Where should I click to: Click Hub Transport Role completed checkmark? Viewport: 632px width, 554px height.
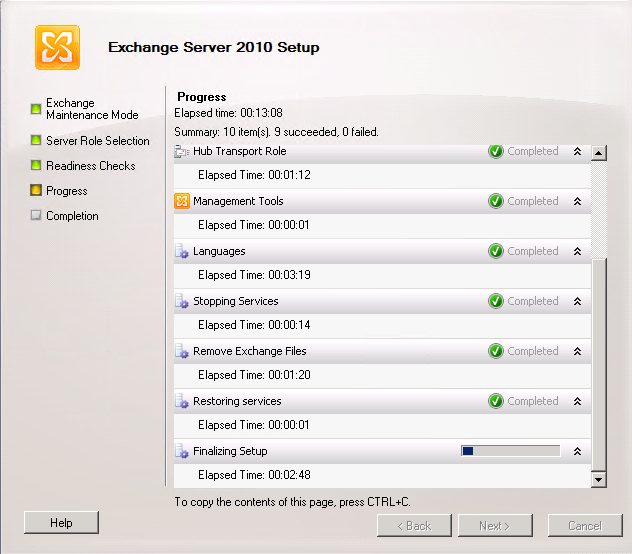click(496, 151)
